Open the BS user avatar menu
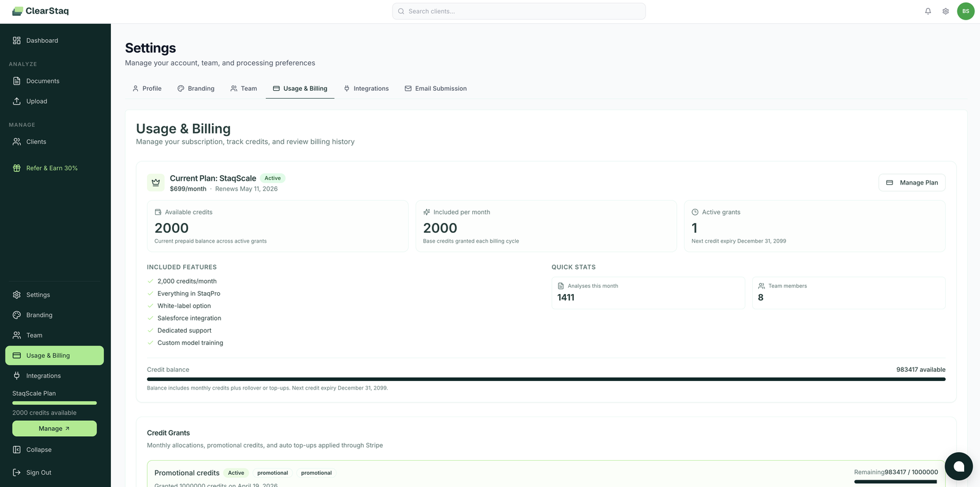Viewport: 980px width, 487px height. coord(966,11)
